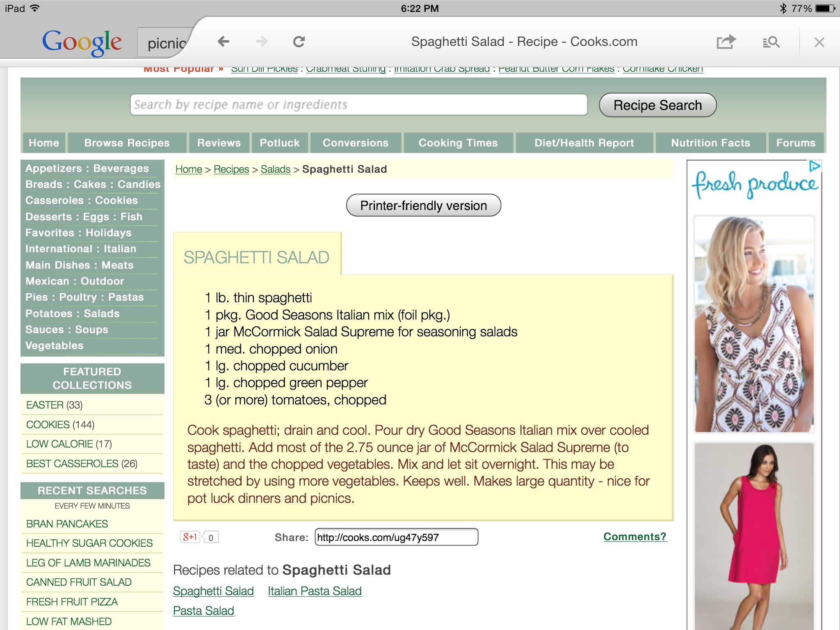
Task: Click the search input field
Action: (358, 105)
